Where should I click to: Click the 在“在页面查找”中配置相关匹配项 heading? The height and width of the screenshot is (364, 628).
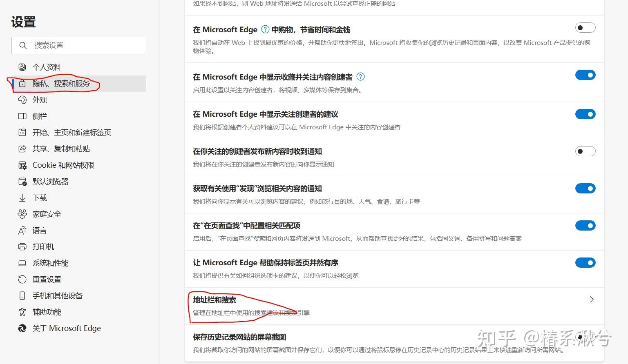[x=247, y=226]
